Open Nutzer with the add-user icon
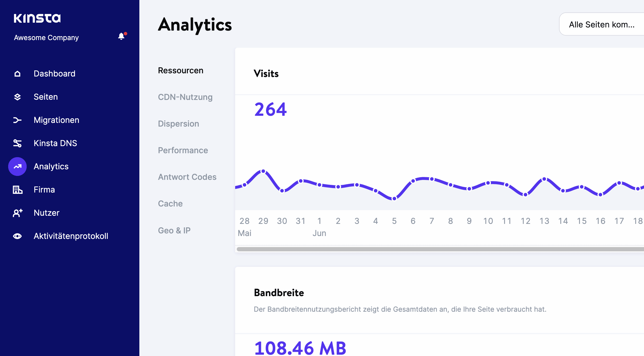This screenshot has width=644, height=356. pos(17,213)
